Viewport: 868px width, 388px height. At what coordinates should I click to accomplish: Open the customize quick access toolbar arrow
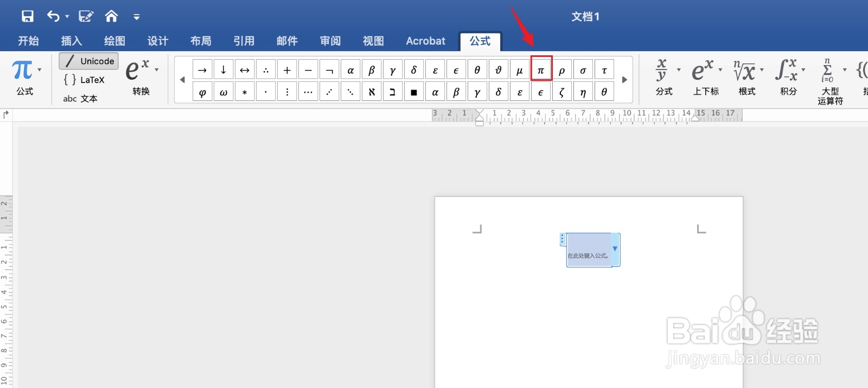tap(137, 17)
